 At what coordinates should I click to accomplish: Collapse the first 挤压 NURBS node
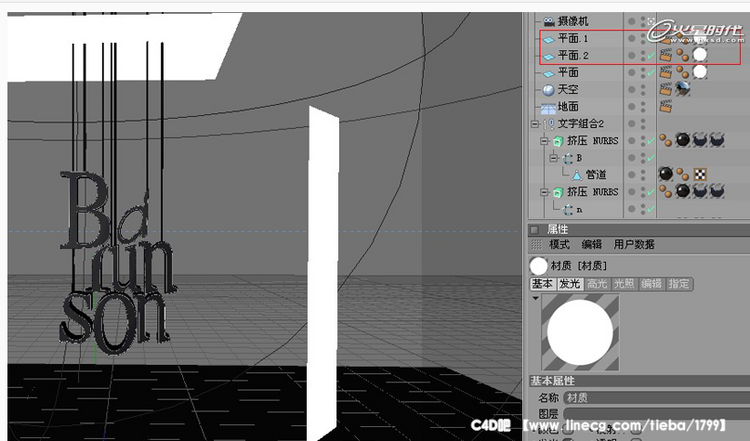click(544, 141)
